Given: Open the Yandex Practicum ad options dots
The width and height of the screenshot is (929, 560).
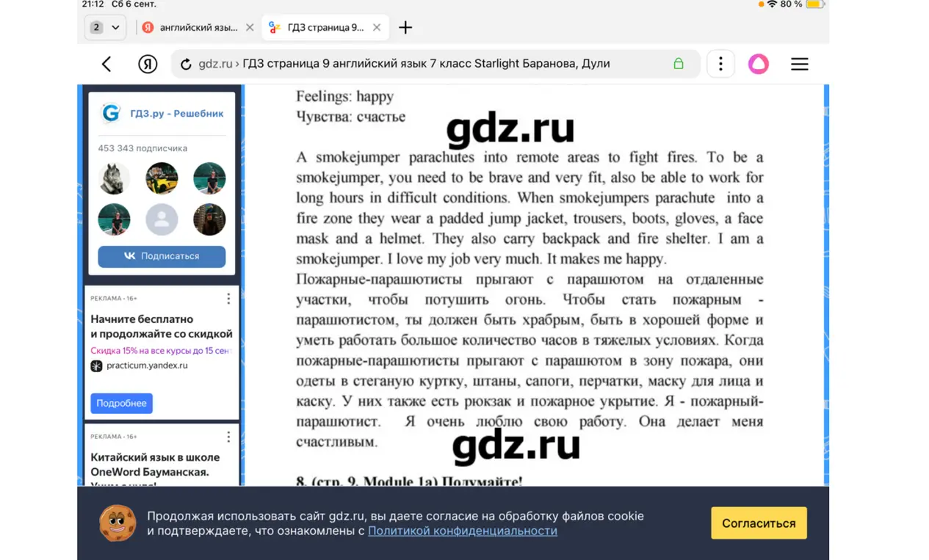Looking at the screenshot, I should click(x=228, y=299).
